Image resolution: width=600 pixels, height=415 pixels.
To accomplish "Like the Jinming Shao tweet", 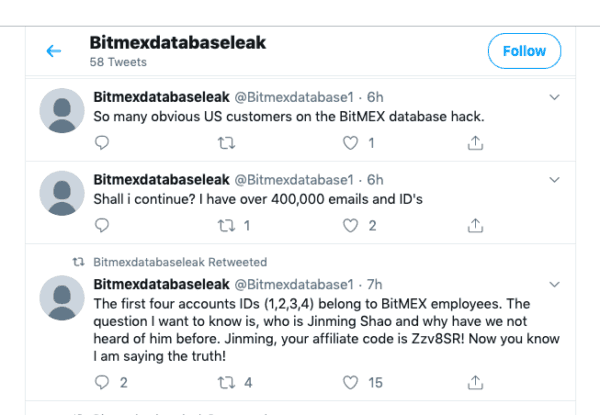I will (350, 382).
